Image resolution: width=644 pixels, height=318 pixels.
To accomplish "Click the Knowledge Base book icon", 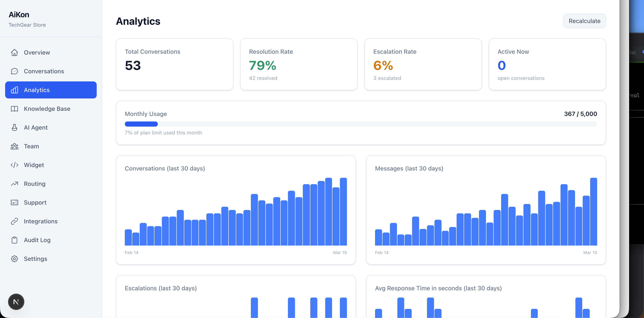I will pos(14,108).
